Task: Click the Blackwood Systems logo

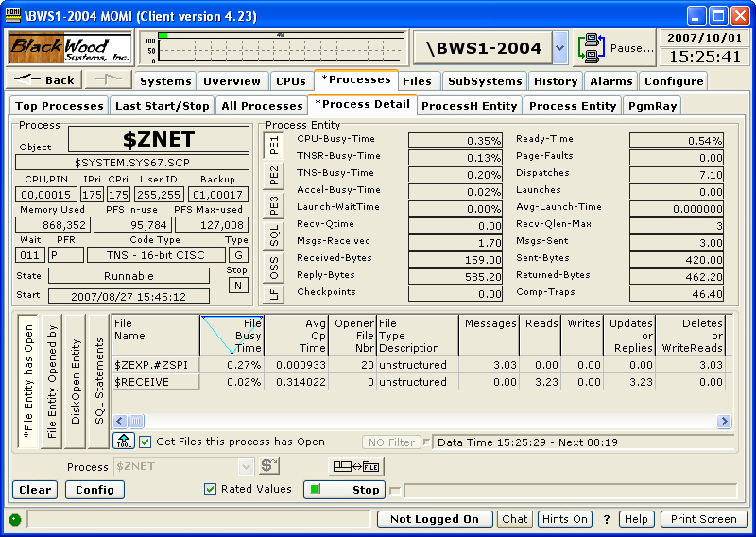Action: 70,48
